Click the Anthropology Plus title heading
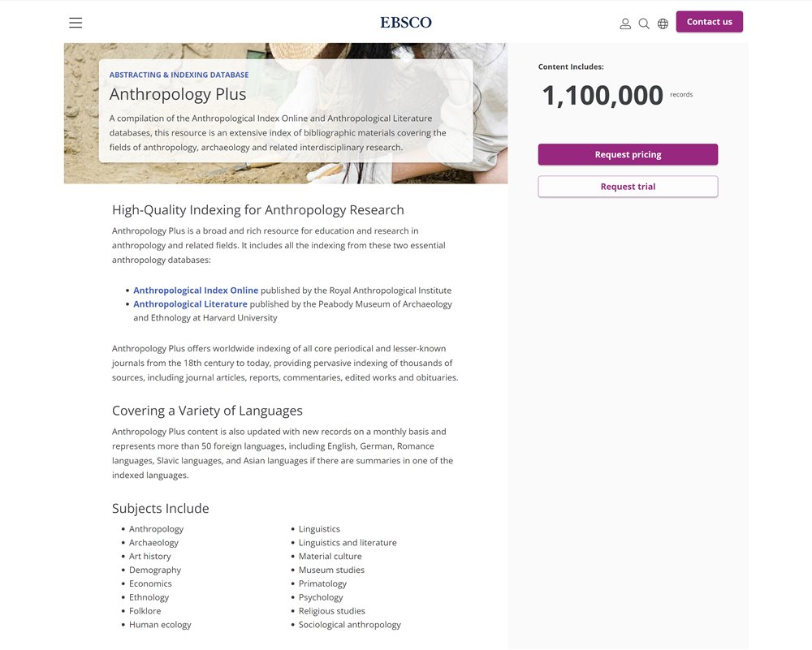Viewport: 812px width, 650px height. point(178,94)
